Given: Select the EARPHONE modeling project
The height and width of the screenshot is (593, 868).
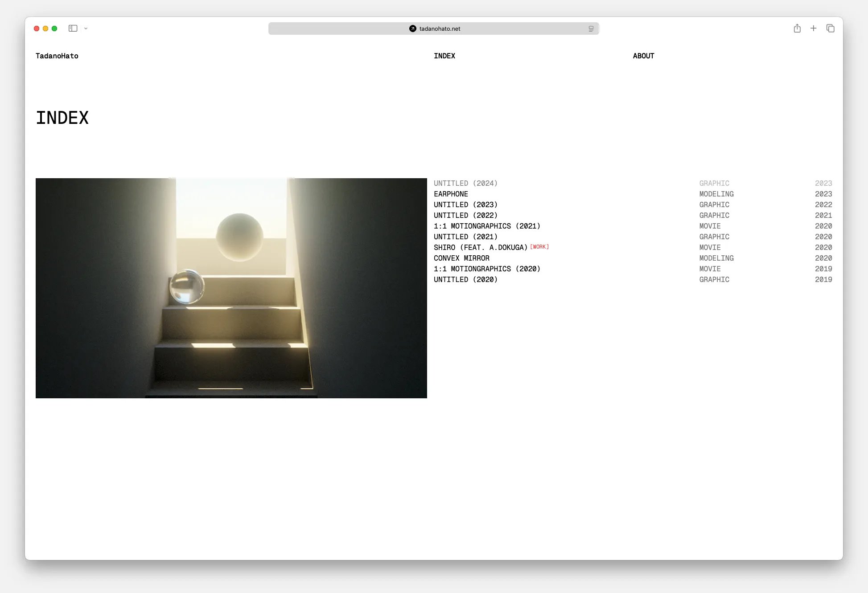Looking at the screenshot, I should coord(451,194).
